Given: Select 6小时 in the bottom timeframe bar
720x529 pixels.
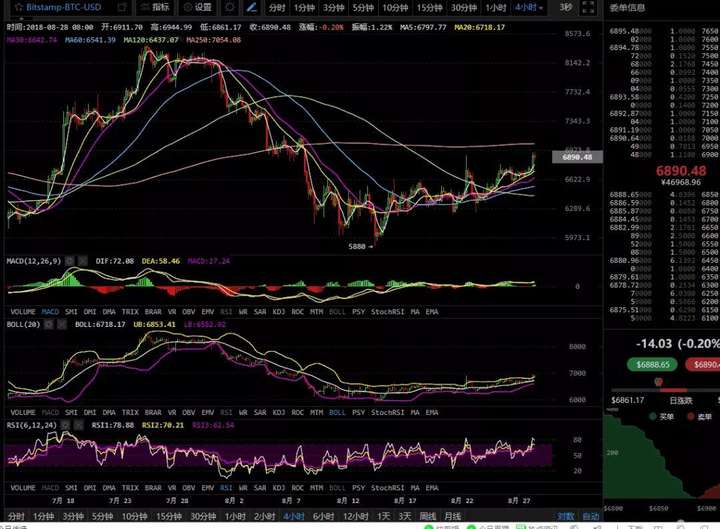Looking at the screenshot, I should coord(323,516).
